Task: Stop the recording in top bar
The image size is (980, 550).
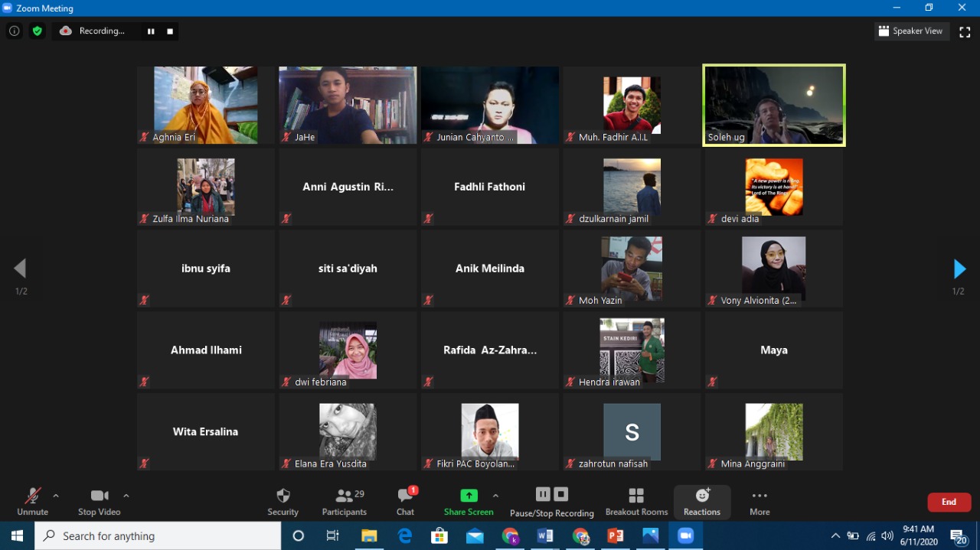Action: [x=170, y=31]
